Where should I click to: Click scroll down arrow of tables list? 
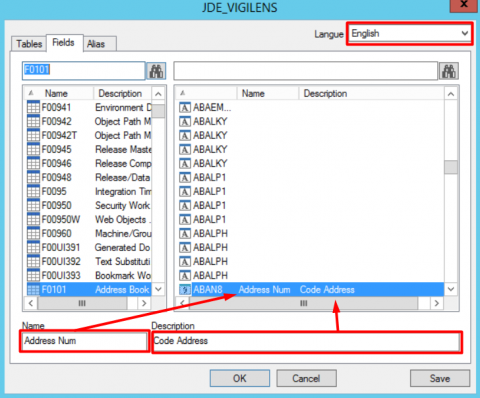(158, 289)
